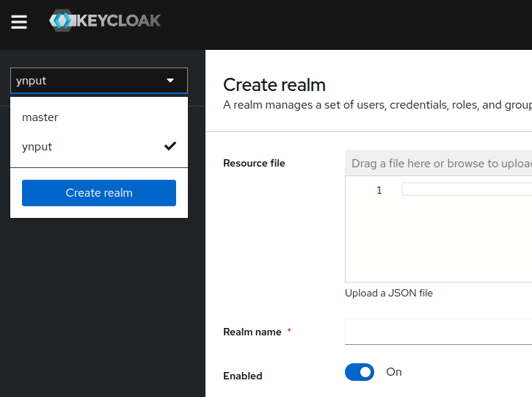Click the On label beside the switch
The width and height of the screenshot is (532, 397).
pos(394,372)
